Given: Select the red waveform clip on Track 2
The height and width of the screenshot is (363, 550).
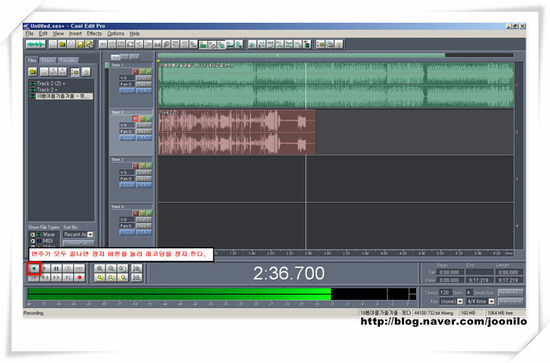Looking at the screenshot, I should pos(237,132).
